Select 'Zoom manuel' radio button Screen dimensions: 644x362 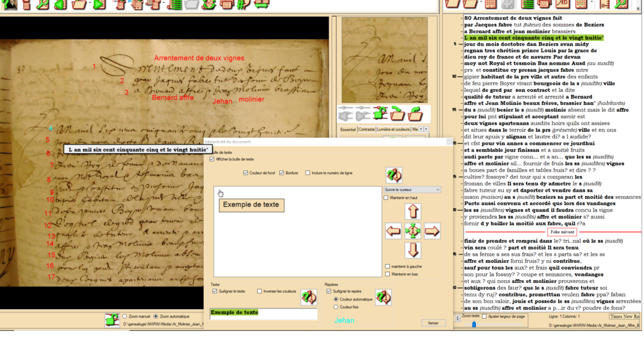(125, 317)
